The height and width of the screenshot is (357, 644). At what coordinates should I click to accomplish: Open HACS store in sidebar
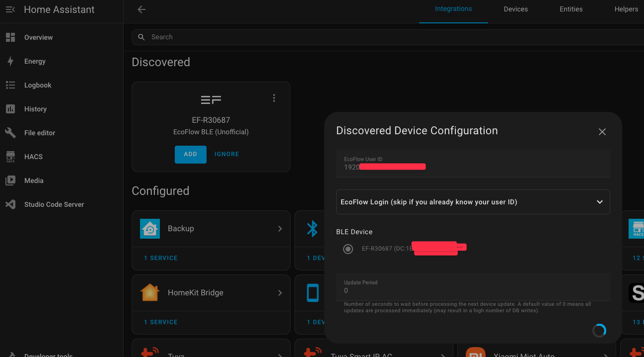click(10, 157)
